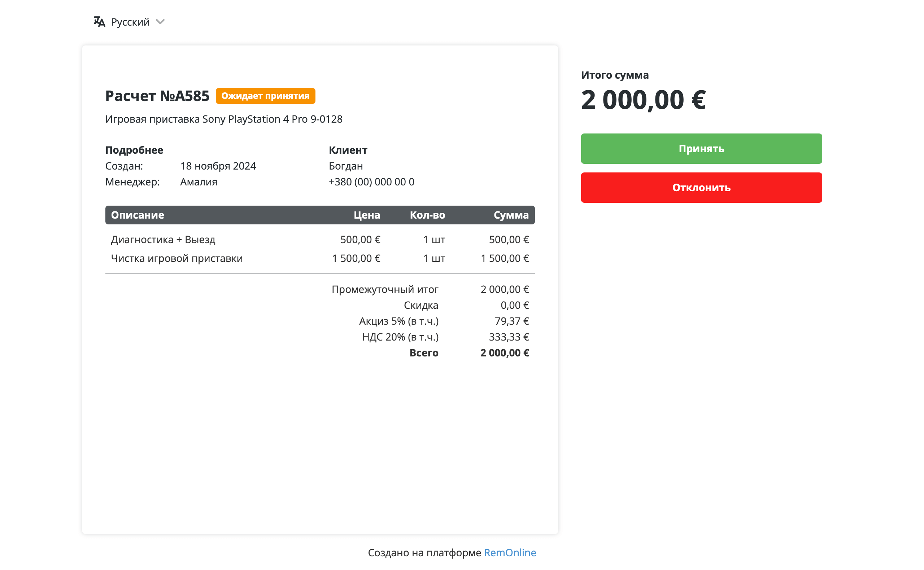Click manager name Амалия

tap(199, 182)
